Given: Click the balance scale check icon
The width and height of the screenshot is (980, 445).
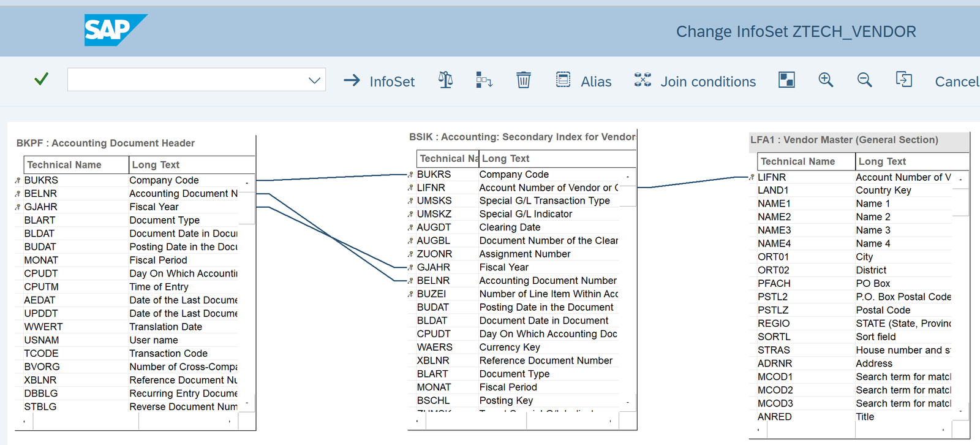Looking at the screenshot, I should 445,80.
